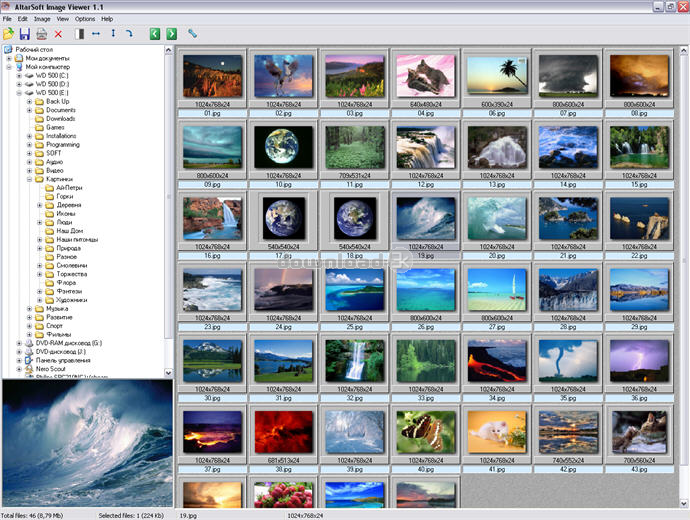Expand the Природа folder node
Viewport: 690px width, 520px height.
pyautogui.click(x=40, y=248)
